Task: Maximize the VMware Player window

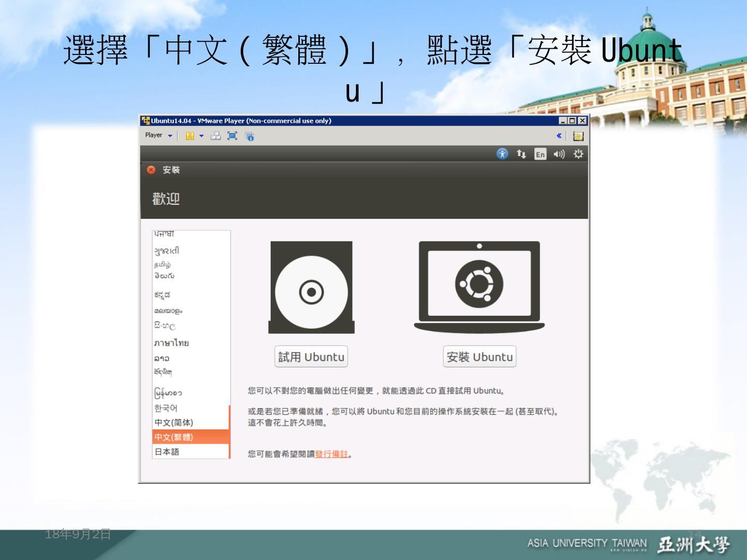Action: (x=572, y=121)
